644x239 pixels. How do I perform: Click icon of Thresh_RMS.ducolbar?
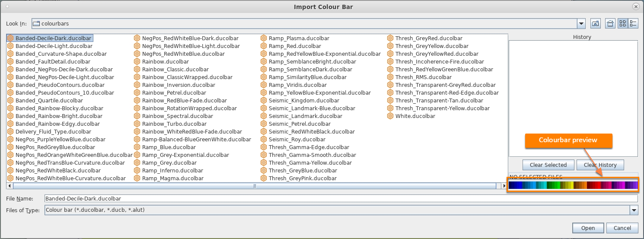391,77
